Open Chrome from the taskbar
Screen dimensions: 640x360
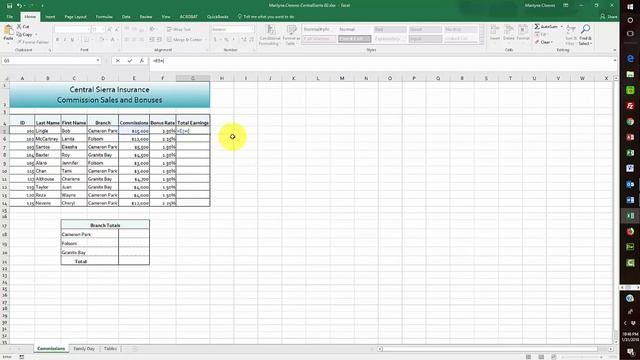point(630,122)
